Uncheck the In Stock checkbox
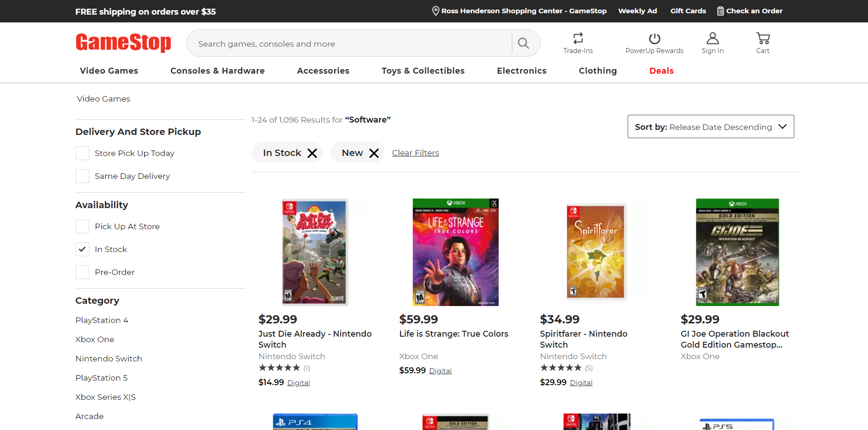The image size is (868, 430). (82, 249)
